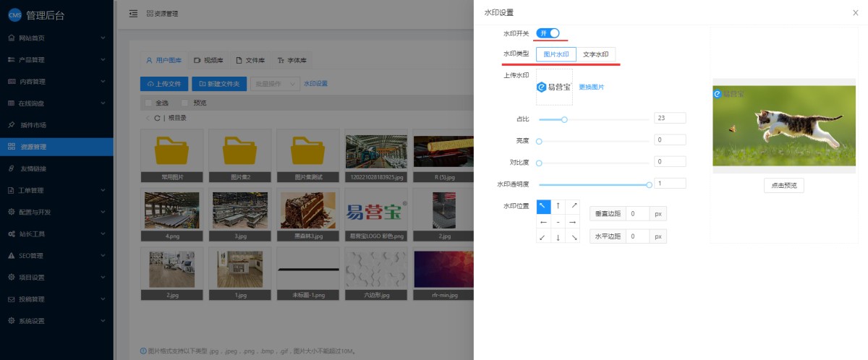Open 友情链接 in the sidebar
This screenshot has height=360, width=868.
(x=56, y=168)
